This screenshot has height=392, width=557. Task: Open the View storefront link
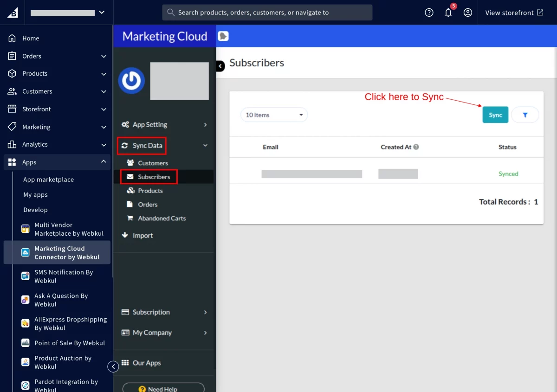(514, 13)
